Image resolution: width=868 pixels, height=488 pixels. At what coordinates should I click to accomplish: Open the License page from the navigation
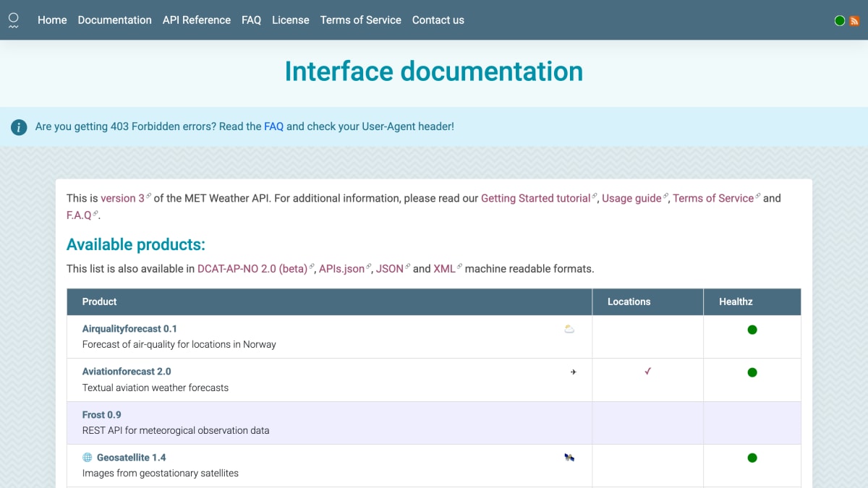(x=291, y=20)
